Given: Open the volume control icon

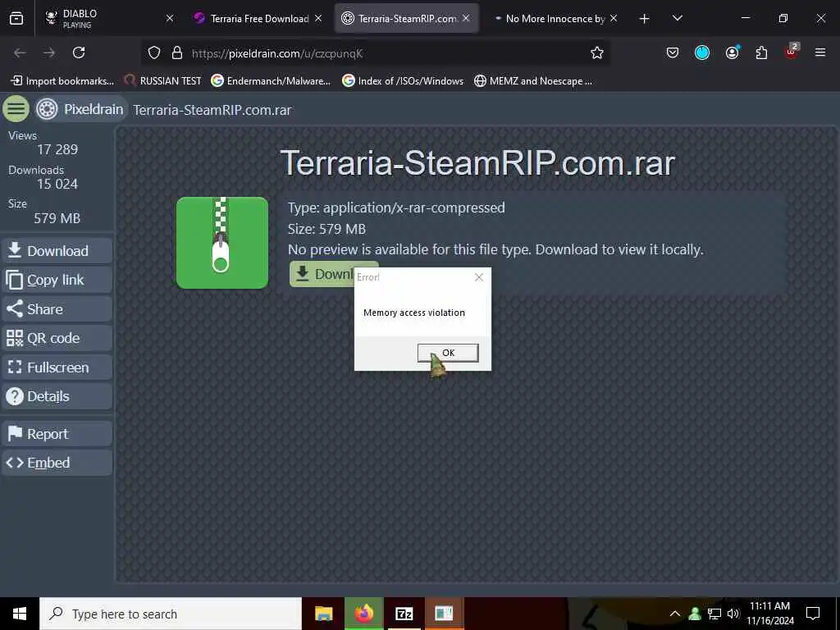Looking at the screenshot, I should click(733, 614).
